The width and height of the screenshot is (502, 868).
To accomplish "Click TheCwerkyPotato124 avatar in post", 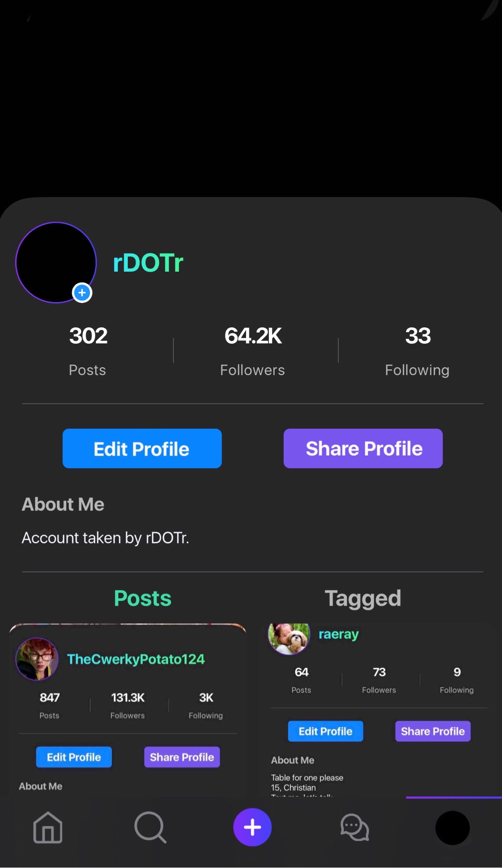I will (x=37, y=659).
